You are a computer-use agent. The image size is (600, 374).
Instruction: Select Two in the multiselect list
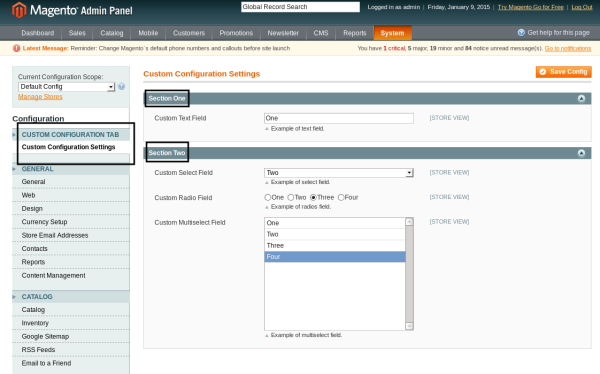(335, 234)
